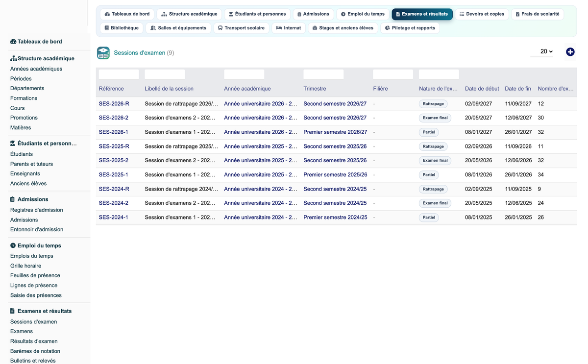The image size is (588, 364).
Task: Open session SES-2026-1
Action: click(114, 132)
